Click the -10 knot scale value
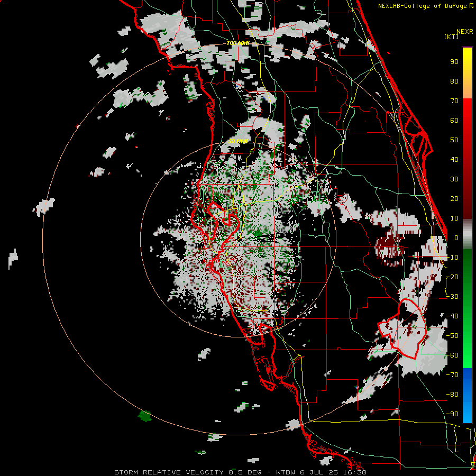 point(452,258)
